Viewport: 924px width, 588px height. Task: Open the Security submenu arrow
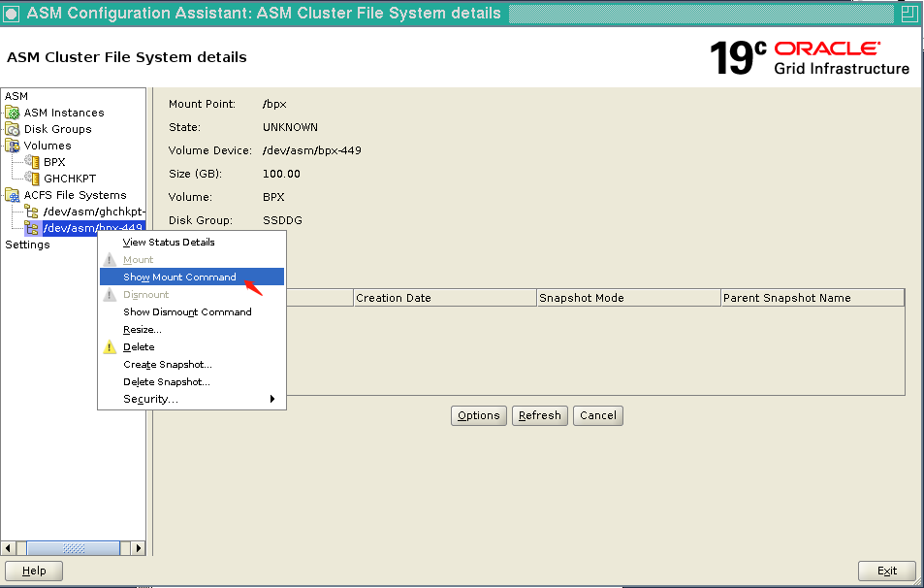pyautogui.click(x=272, y=398)
